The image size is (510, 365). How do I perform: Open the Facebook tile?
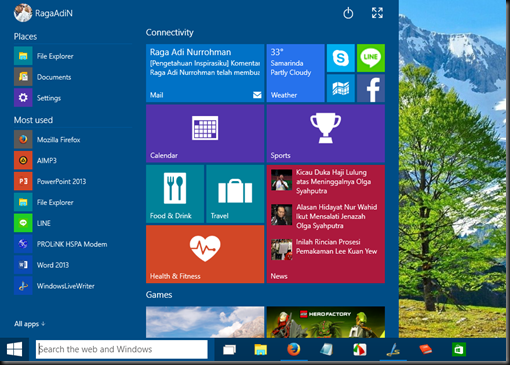click(371, 88)
